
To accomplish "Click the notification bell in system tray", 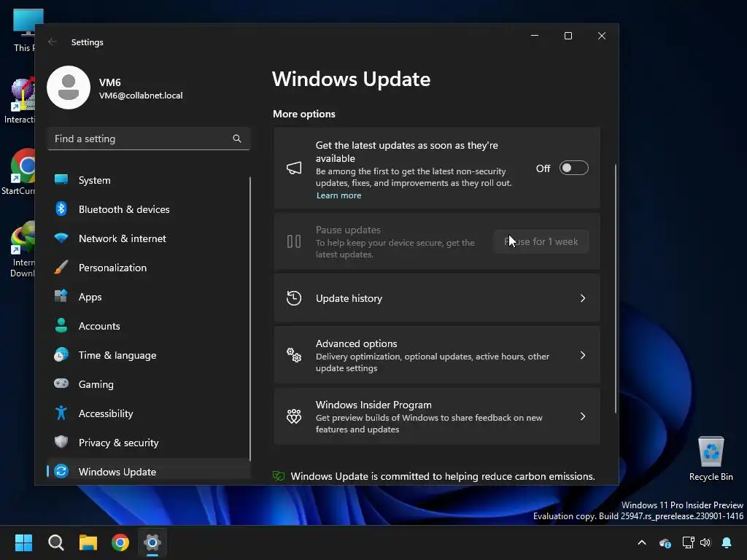I will tap(727, 542).
